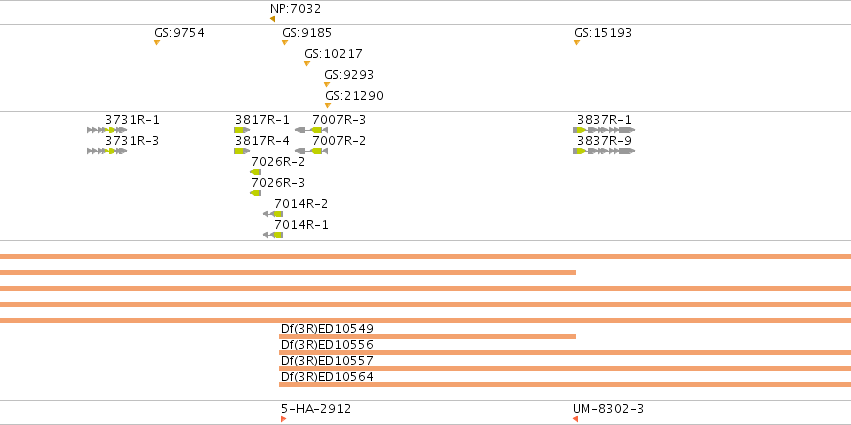Click the 7026R-3 transcript glyph

click(256, 193)
